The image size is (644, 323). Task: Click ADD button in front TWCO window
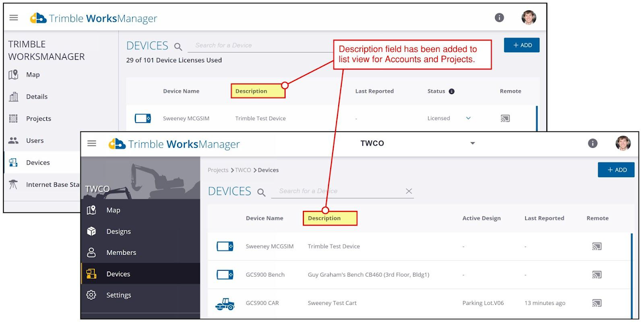pyautogui.click(x=616, y=170)
